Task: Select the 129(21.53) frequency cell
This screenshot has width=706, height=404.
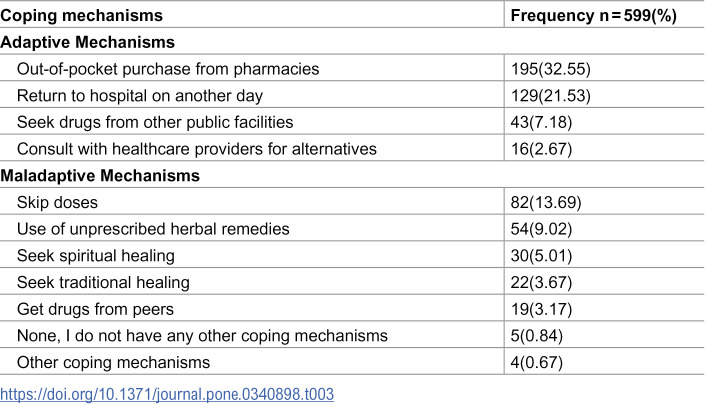Action: 604,95
